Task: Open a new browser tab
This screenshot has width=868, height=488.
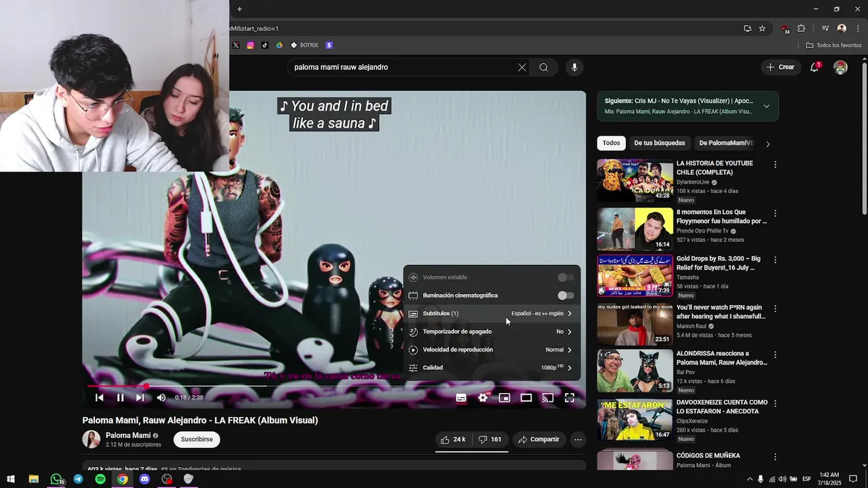Action: pos(239,9)
